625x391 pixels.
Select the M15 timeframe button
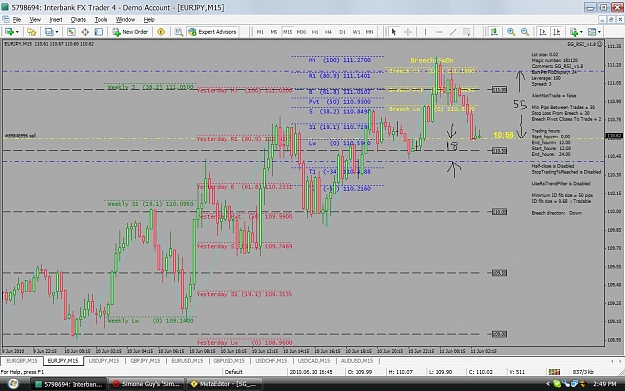pos(287,32)
